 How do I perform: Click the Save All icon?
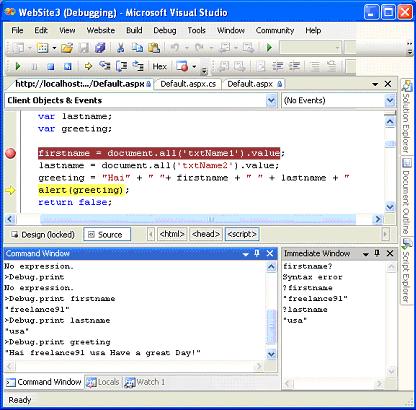[100, 48]
